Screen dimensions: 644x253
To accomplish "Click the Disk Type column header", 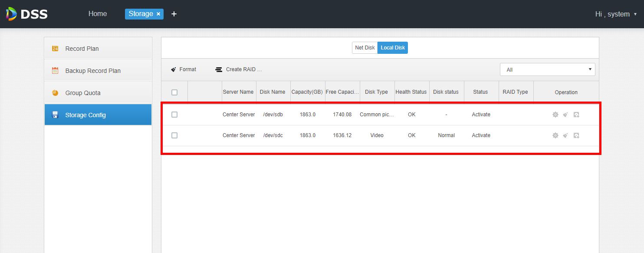I will point(377,92).
